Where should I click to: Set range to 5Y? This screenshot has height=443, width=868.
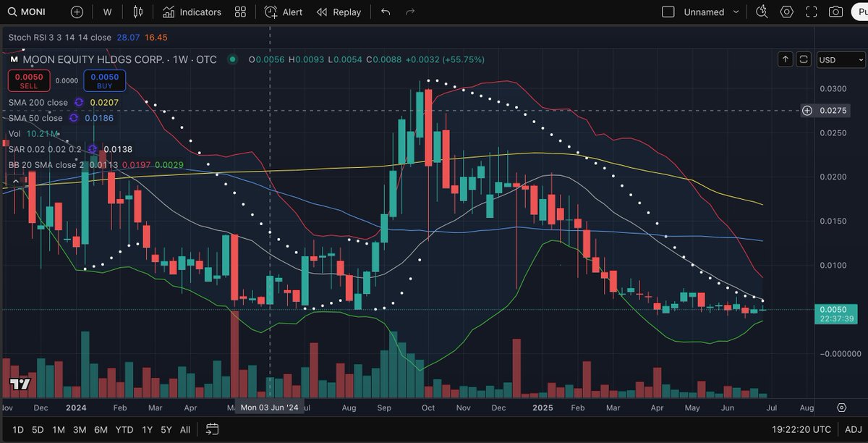(166, 429)
